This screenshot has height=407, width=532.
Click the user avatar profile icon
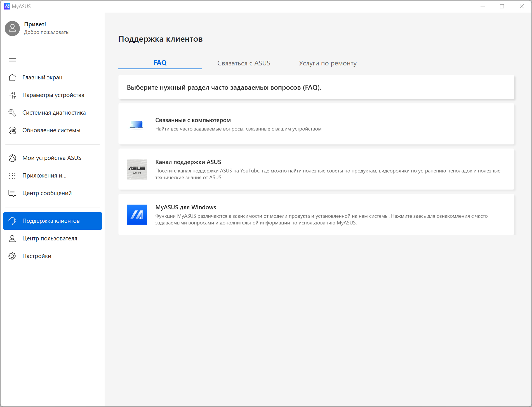[x=12, y=28]
